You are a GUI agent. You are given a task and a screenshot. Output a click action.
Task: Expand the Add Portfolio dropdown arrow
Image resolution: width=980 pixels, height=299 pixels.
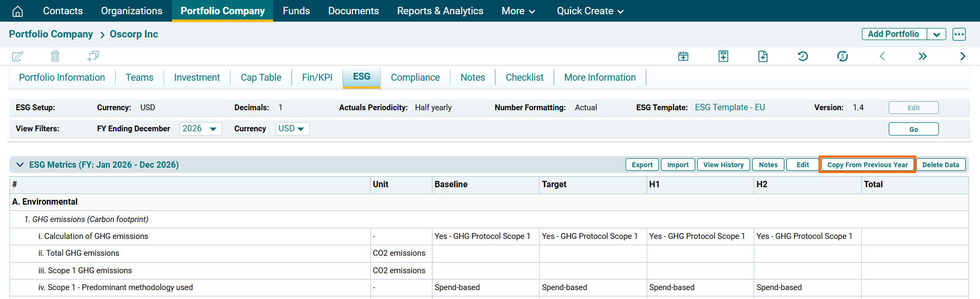[x=936, y=34]
